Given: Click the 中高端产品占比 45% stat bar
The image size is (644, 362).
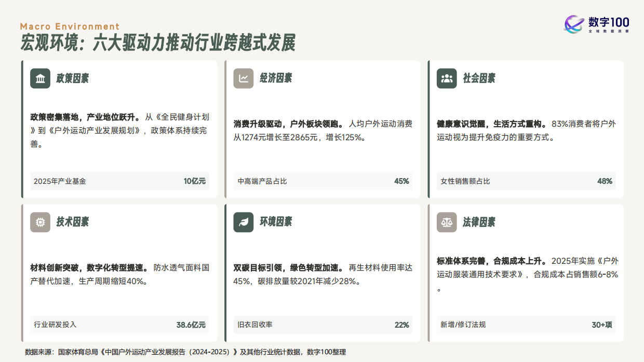Looking at the screenshot, I should coord(322,181).
